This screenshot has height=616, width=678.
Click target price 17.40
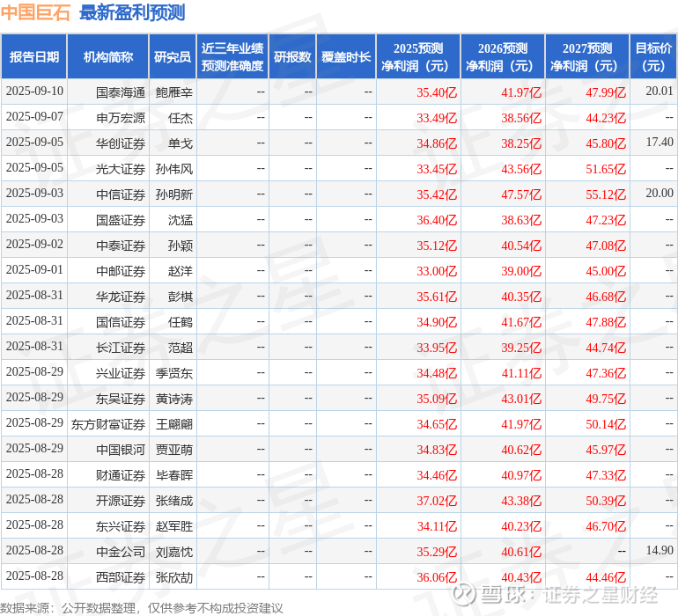click(660, 143)
